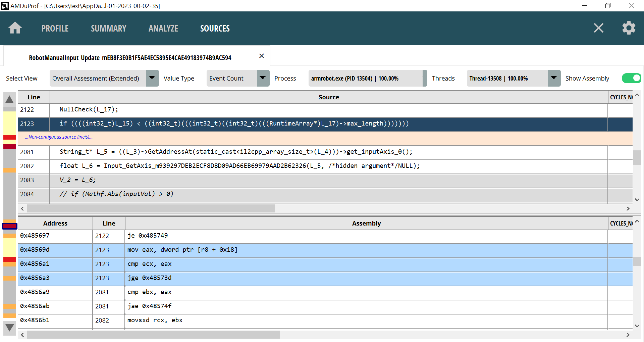This screenshot has width=644, height=342.
Task: Switch to the ANALYZE tab
Action: 163,29
